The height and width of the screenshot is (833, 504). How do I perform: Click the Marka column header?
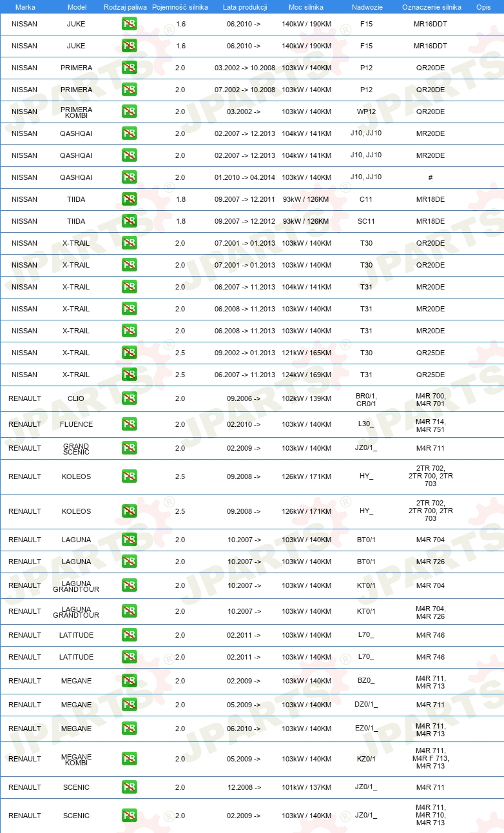(x=25, y=6)
